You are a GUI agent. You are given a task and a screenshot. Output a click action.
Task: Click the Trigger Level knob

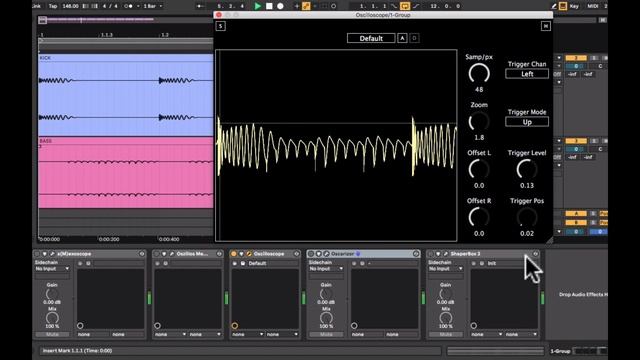click(527, 169)
